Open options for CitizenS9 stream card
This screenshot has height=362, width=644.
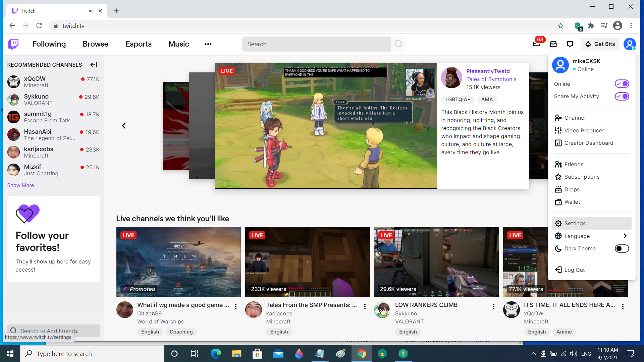click(x=236, y=306)
